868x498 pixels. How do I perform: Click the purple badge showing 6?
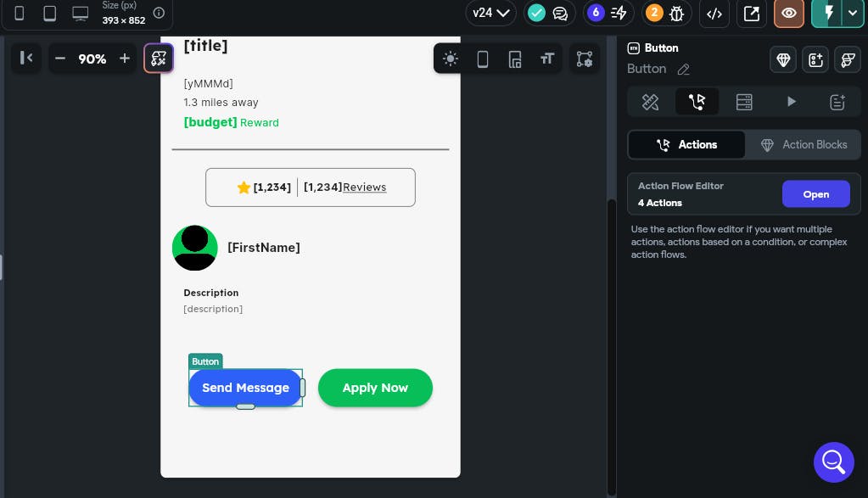coord(596,13)
